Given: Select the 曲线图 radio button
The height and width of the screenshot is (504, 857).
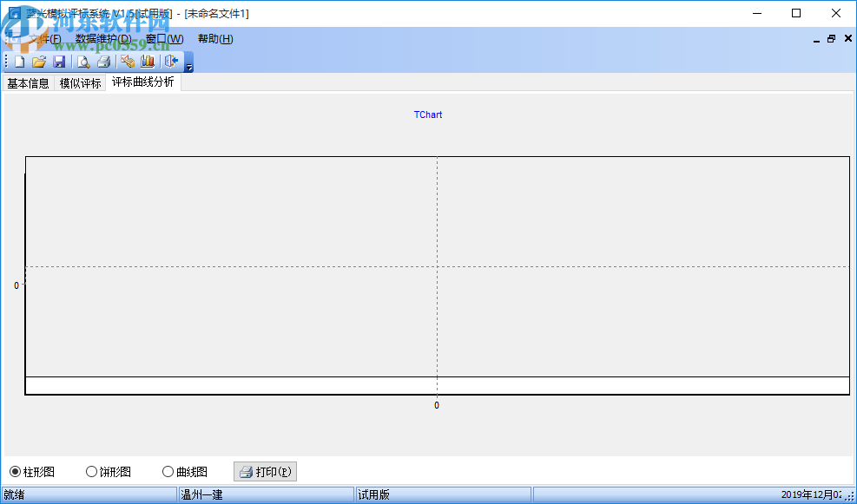Looking at the screenshot, I should (x=185, y=472).
